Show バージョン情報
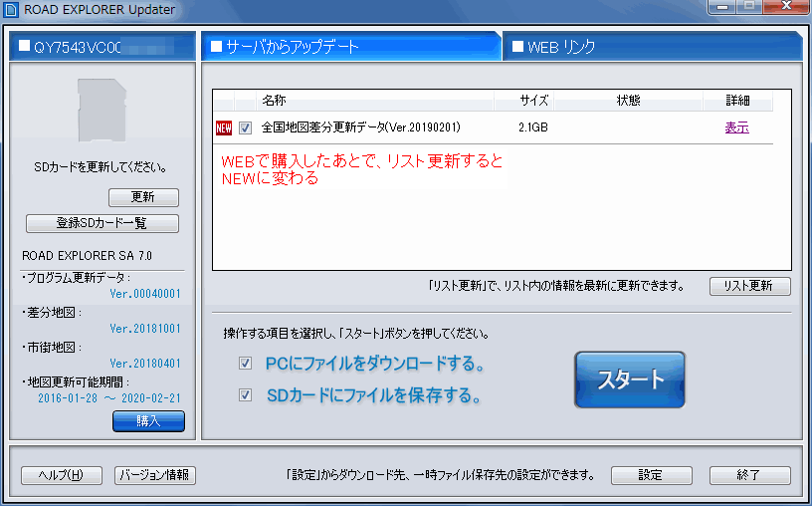812x506 pixels. (155, 475)
